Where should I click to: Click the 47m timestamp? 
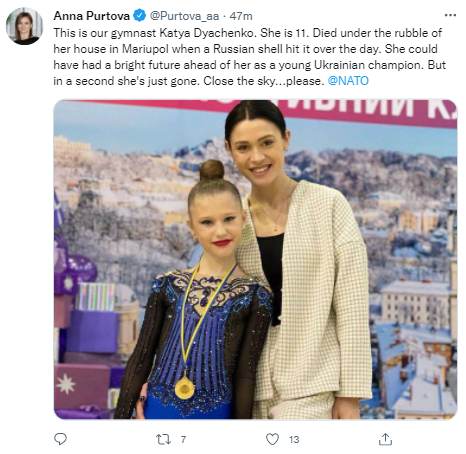point(241,16)
